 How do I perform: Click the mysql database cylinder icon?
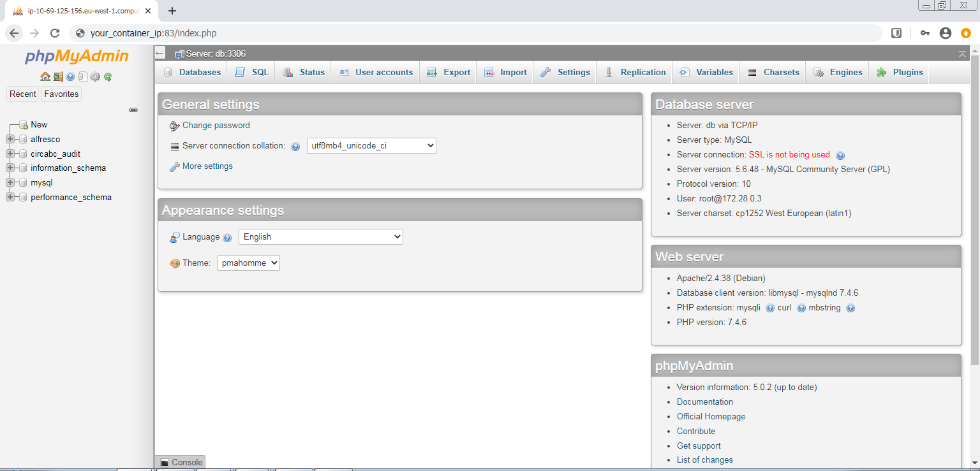24,183
